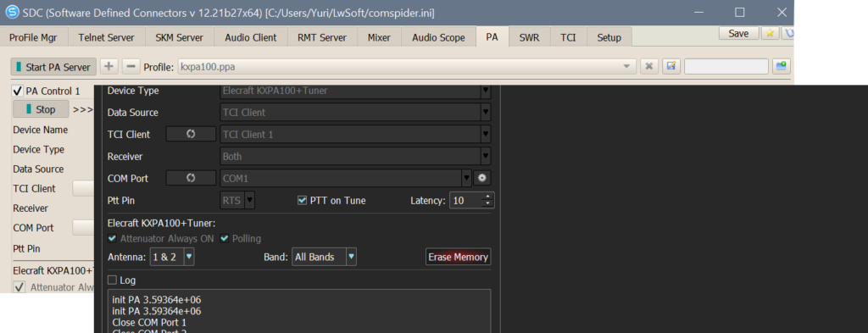Click the Start PA Server button
Screen dimensions: 868x333
53,67
